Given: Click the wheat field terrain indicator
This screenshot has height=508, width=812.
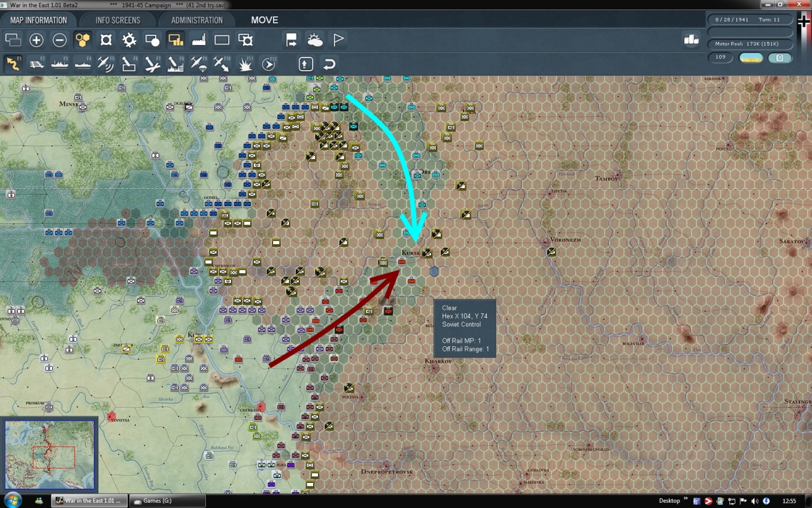Looking at the screenshot, I should point(751,58).
